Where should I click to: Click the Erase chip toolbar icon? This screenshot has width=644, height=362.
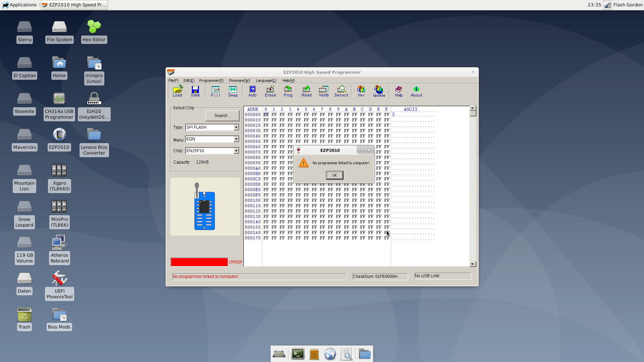point(270,91)
